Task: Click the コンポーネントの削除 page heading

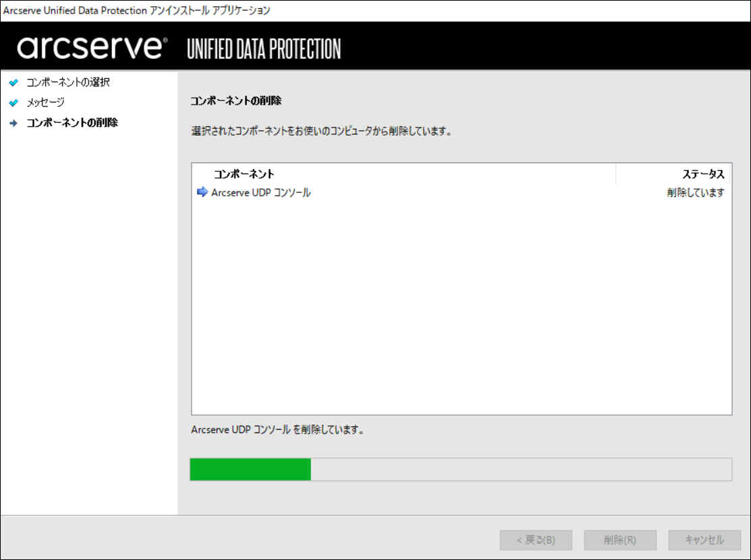Action: coord(235,101)
